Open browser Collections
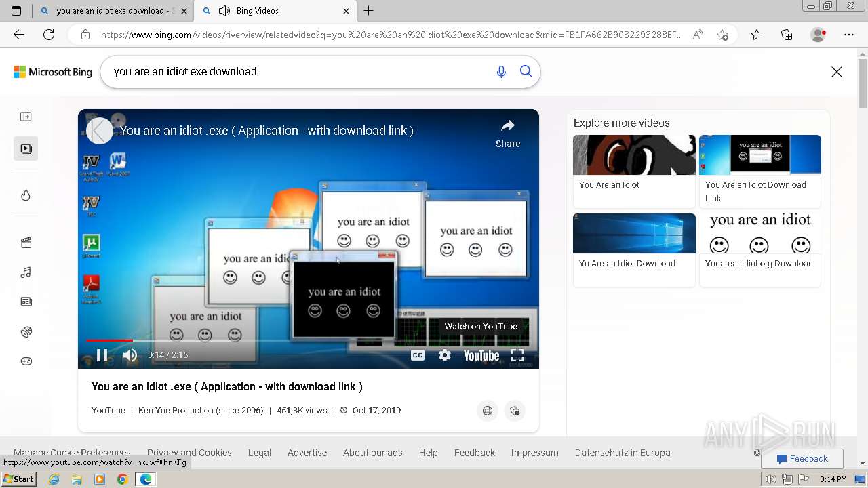Viewport: 868px width, 488px height. 787,35
